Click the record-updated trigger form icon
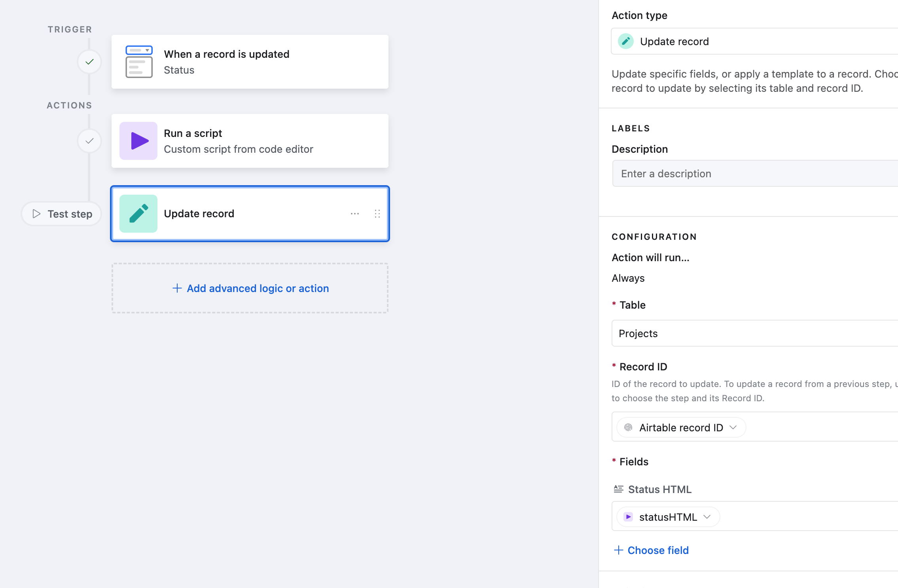The height and width of the screenshot is (588, 898). [139, 62]
